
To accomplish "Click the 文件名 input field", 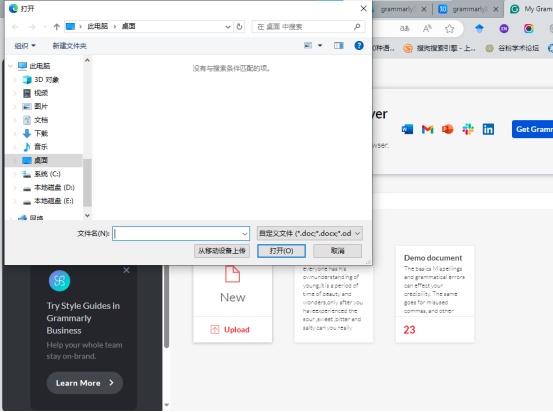I will (181, 233).
